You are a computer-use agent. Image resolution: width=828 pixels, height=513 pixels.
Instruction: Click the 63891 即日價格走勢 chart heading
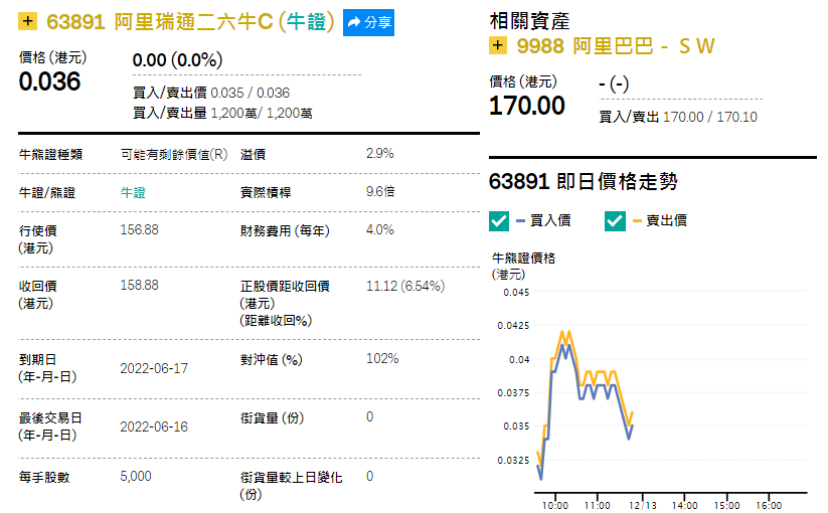click(x=583, y=182)
